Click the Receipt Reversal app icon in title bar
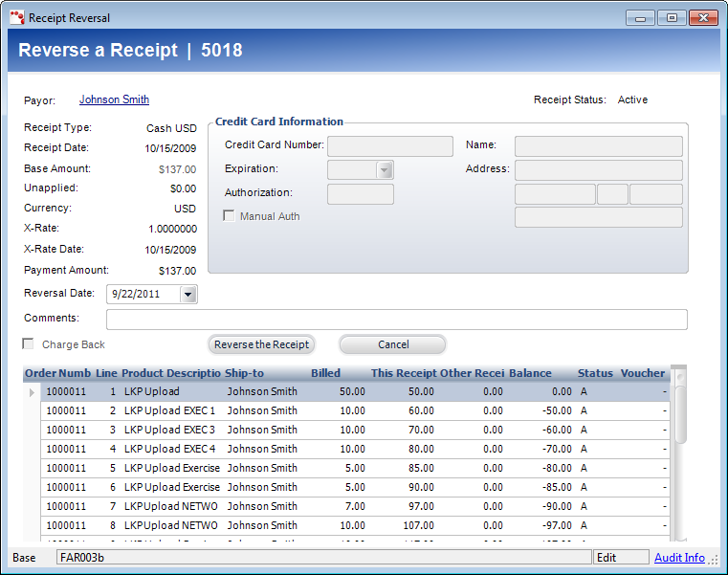The width and height of the screenshot is (728, 575). [17, 17]
